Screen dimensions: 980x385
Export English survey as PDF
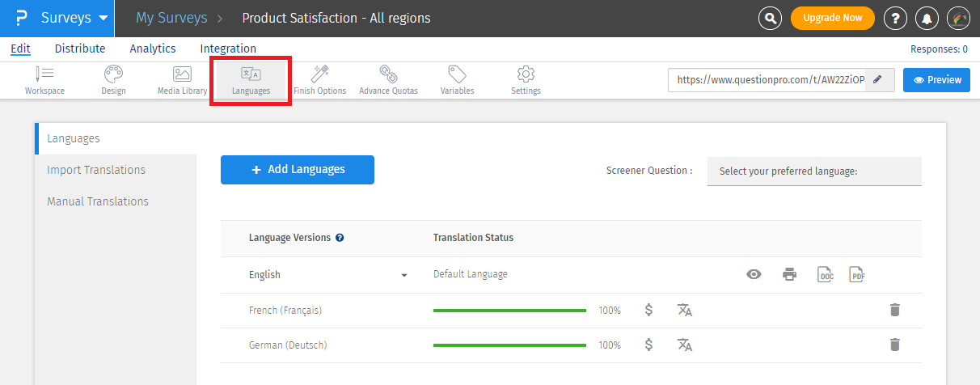point(857,274)
